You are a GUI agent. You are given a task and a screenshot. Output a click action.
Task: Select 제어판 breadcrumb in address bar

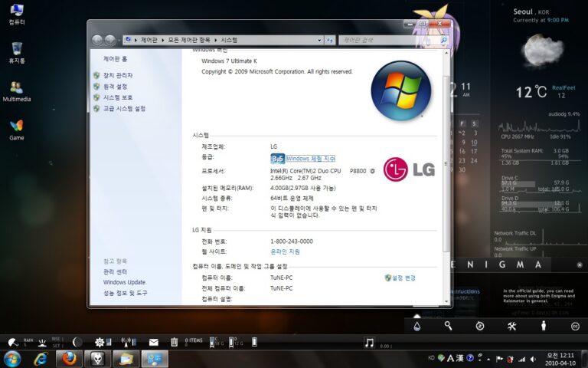tap(149, 40)
